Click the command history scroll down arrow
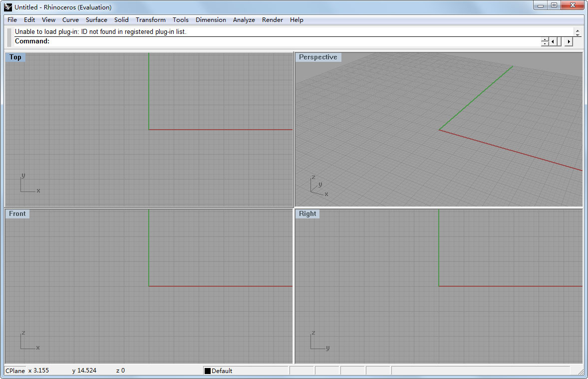Viewport: 588px width, 379px height. pos(578,35)
